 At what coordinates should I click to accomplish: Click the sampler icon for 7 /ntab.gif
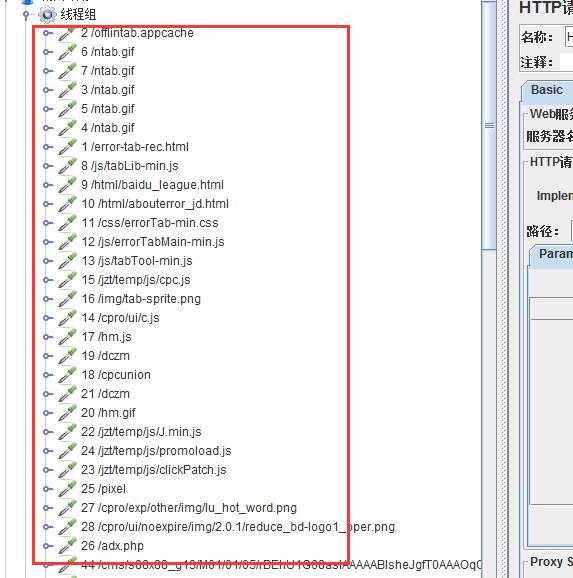(67, 71)
